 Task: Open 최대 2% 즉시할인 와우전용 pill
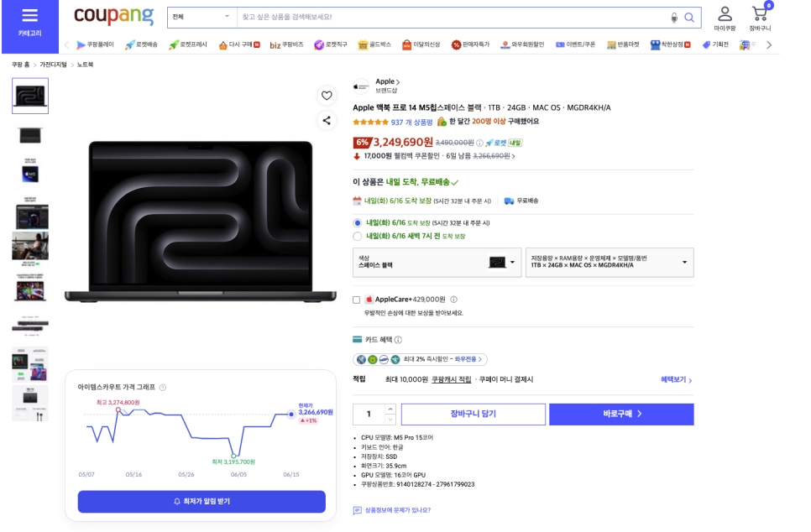coord(420,359)
